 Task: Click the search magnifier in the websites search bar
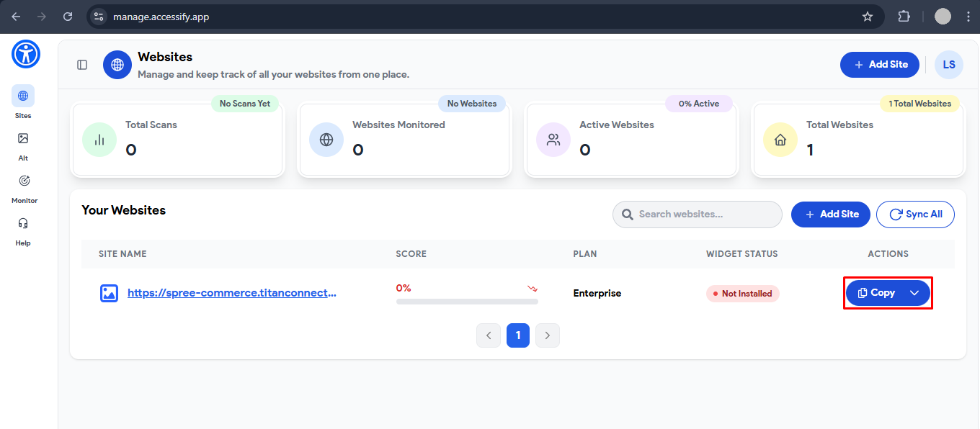(627, 214)
